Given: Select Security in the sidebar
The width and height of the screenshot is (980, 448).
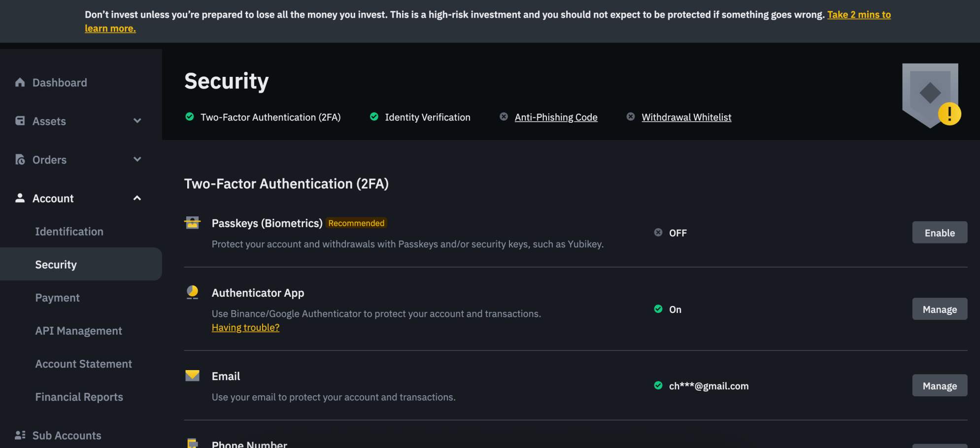Looking at the screenshot, I should (81, 264).
